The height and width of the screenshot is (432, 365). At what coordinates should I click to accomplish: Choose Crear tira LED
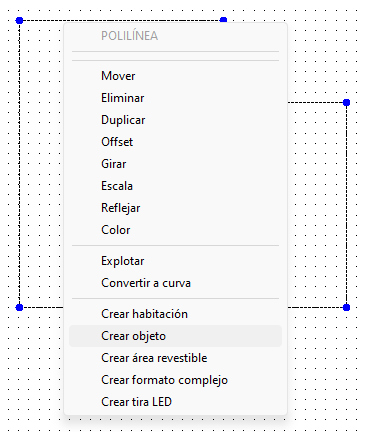(175, 402)
